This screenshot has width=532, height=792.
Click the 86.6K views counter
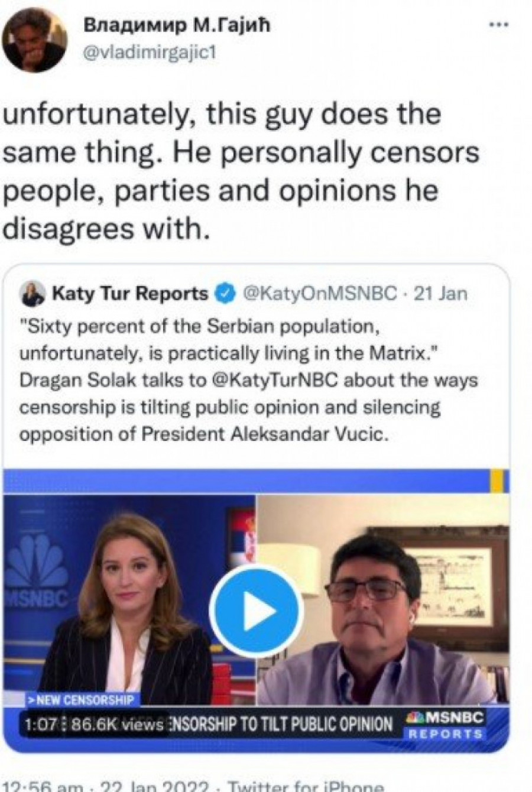tap(117, 725)
